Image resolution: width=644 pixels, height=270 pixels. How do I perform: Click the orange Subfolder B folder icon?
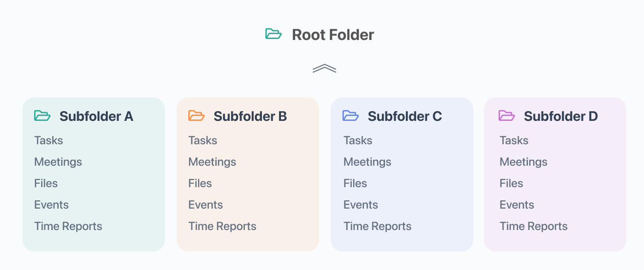(197, 116)
